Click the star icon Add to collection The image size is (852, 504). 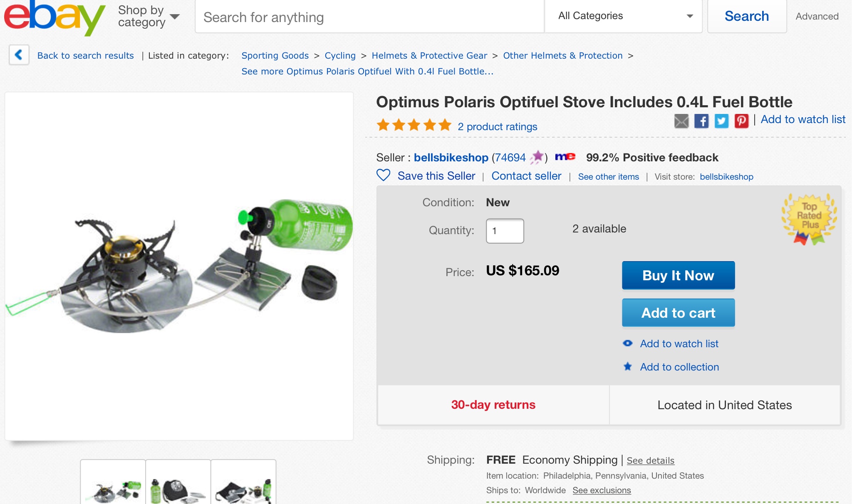[628, 367]
